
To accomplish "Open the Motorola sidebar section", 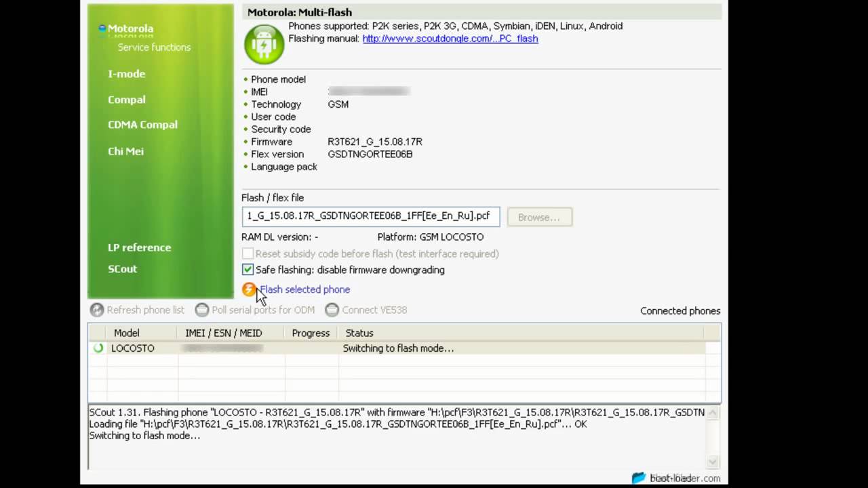I will [x=130, y=29].
